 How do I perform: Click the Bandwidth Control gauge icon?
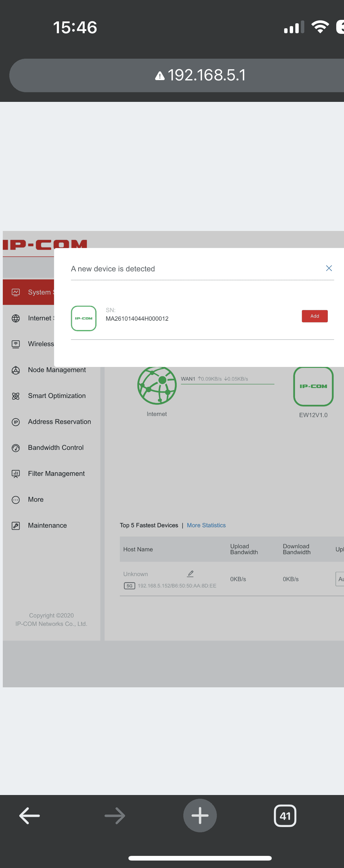click(x=16, y=448)
